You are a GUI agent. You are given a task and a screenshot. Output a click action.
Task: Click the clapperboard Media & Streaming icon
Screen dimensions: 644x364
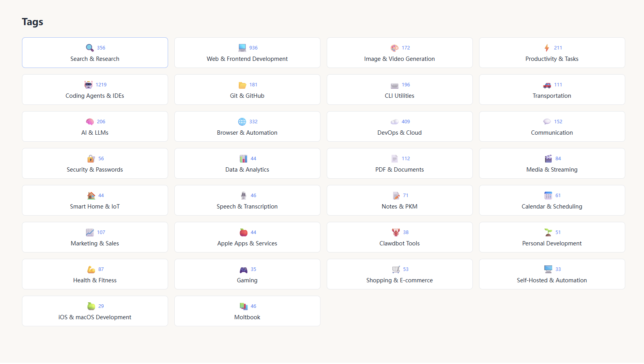click(548, 159)
